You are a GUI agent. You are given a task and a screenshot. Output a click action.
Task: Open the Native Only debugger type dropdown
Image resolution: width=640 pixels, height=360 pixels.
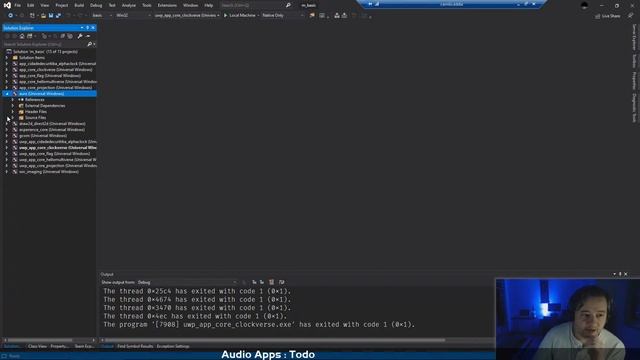coord(283,16)
